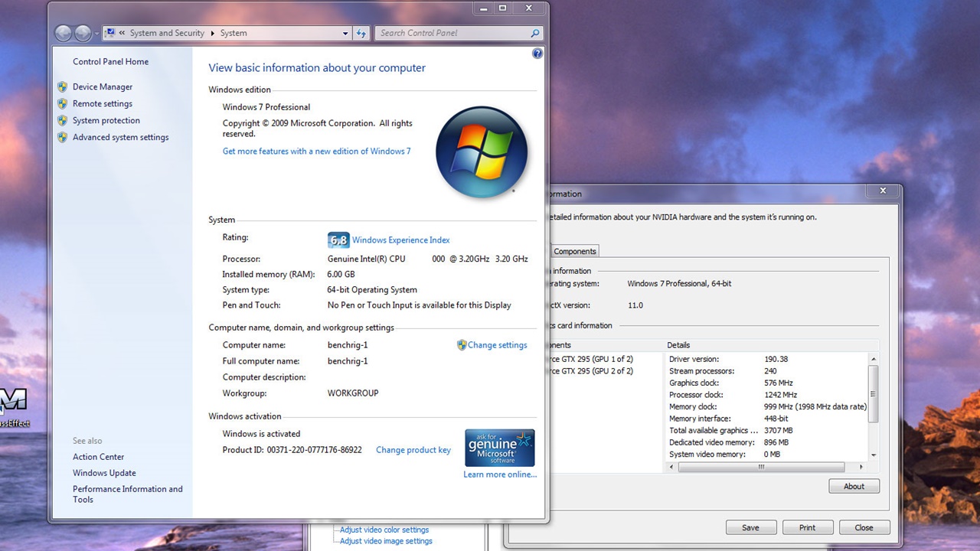
Task: Click the Forward navigation arrow button
Action: [83, 33]
